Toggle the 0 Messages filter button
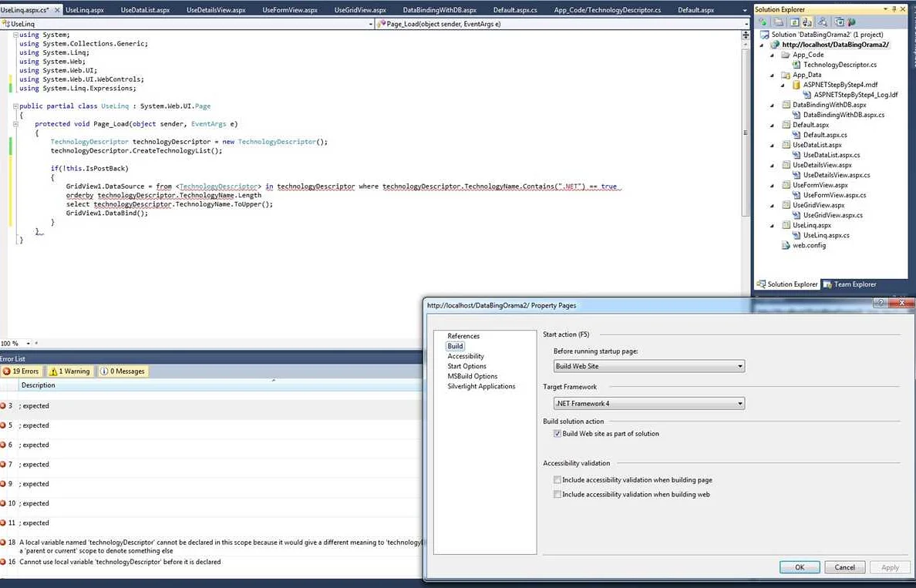 click(122, 371)
